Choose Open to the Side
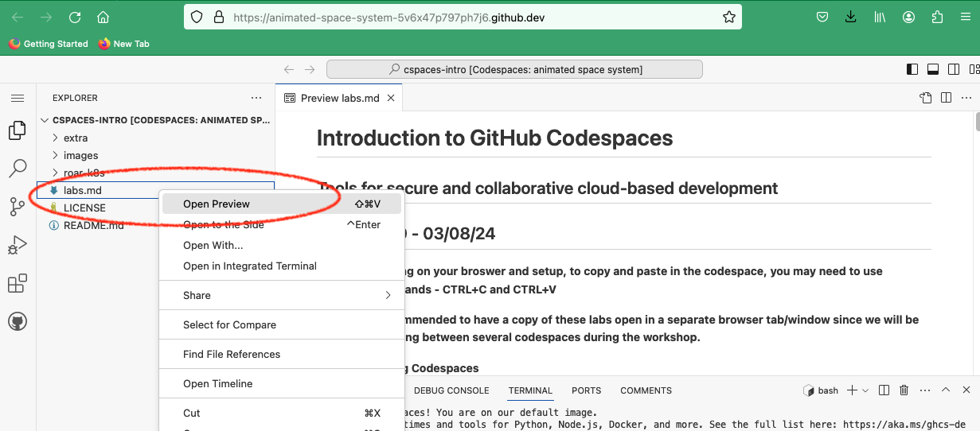The height and width of the screenshot is (431, 980). 282,225
